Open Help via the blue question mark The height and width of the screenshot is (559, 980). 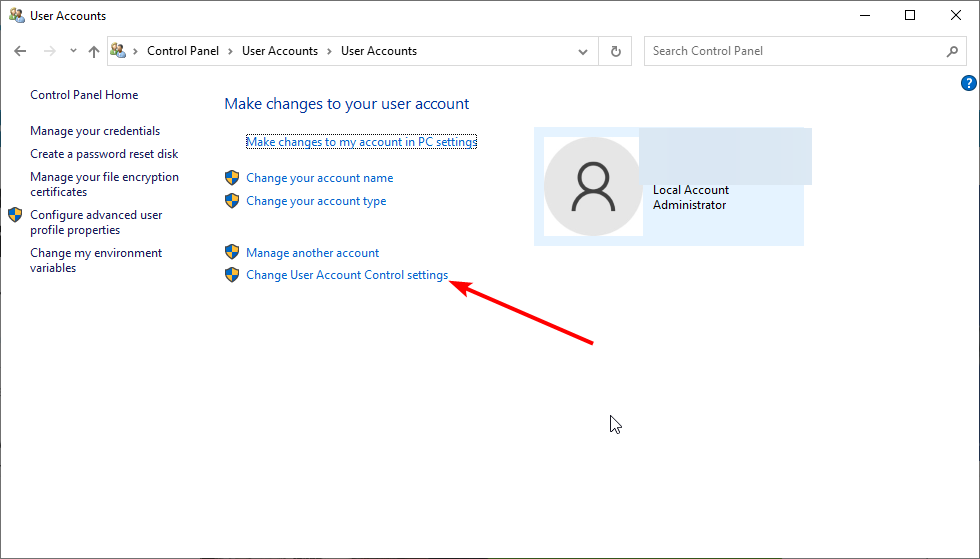coord(968,83)
